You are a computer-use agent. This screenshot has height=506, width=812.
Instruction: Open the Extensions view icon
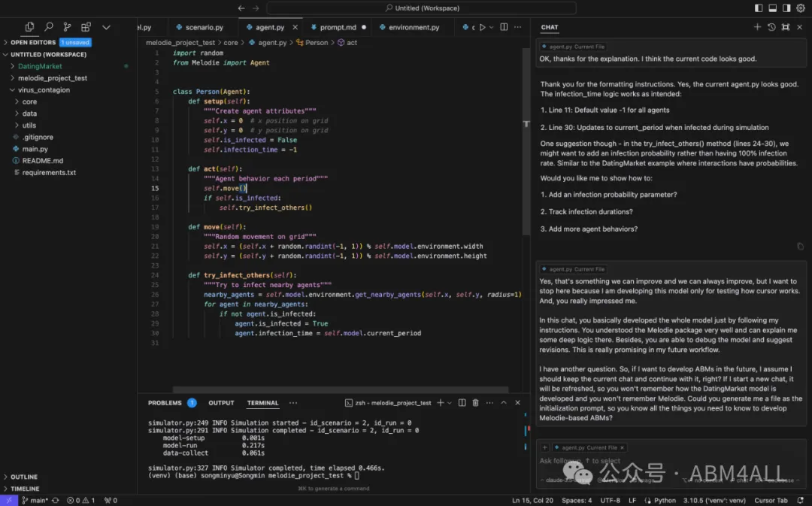click(86, 26)
